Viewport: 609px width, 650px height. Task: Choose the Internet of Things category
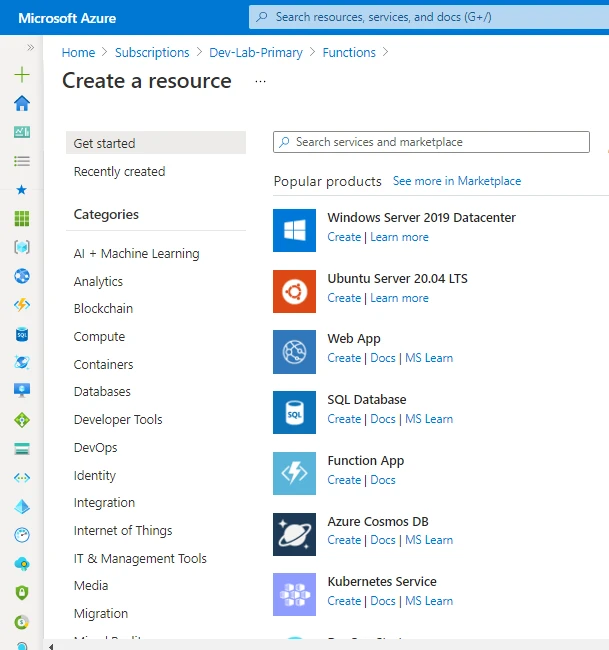(123, 531)
